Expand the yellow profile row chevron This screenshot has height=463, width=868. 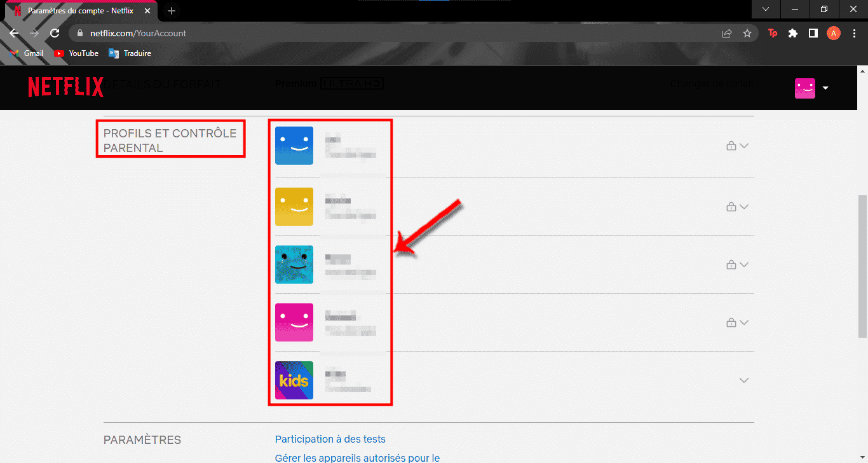tap(744, 207)
